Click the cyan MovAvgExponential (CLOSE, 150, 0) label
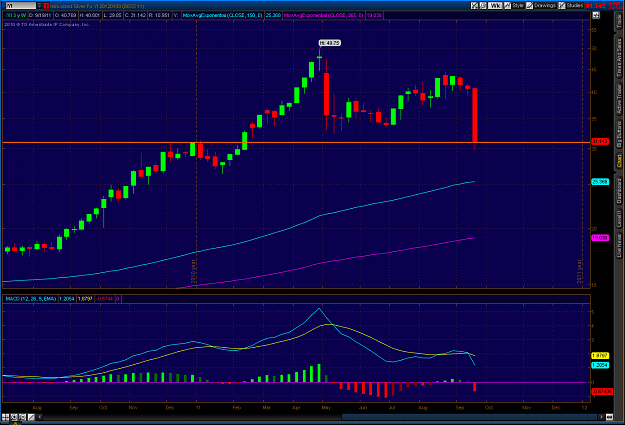625x425 pixels. [222, 15]
